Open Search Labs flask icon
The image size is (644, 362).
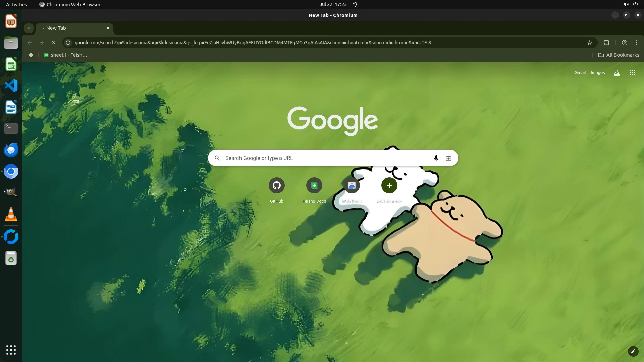pyautogui.click(x=616, y=73)
